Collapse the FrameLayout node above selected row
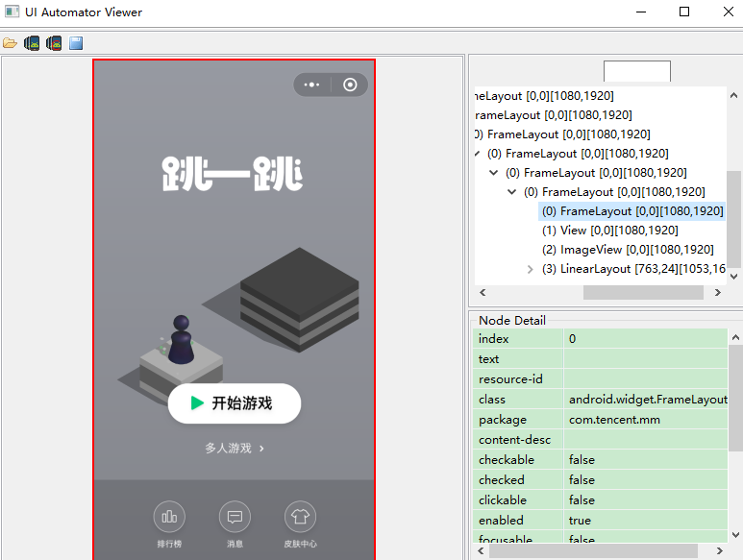Image resolution: width=743 pixels, height=560 pixels. 511,192
